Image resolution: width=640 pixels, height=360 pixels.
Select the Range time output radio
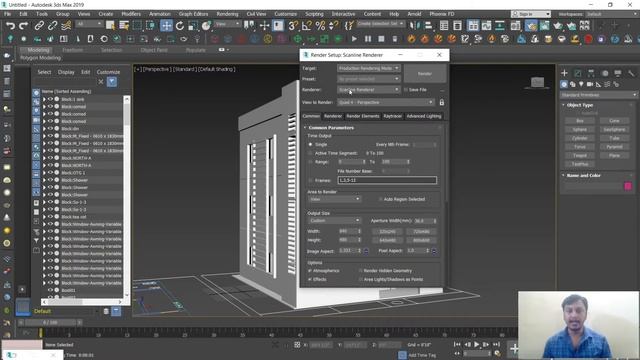pos(310,162)
